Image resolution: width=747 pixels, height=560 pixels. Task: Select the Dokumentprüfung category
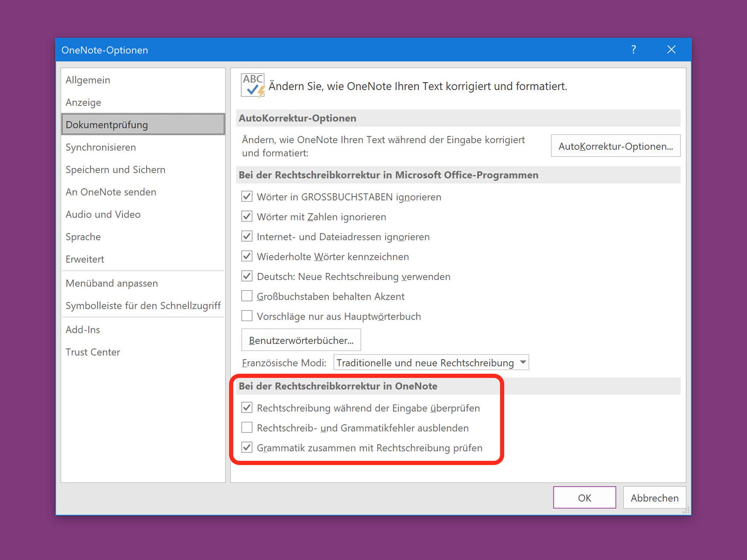point(143,125)
